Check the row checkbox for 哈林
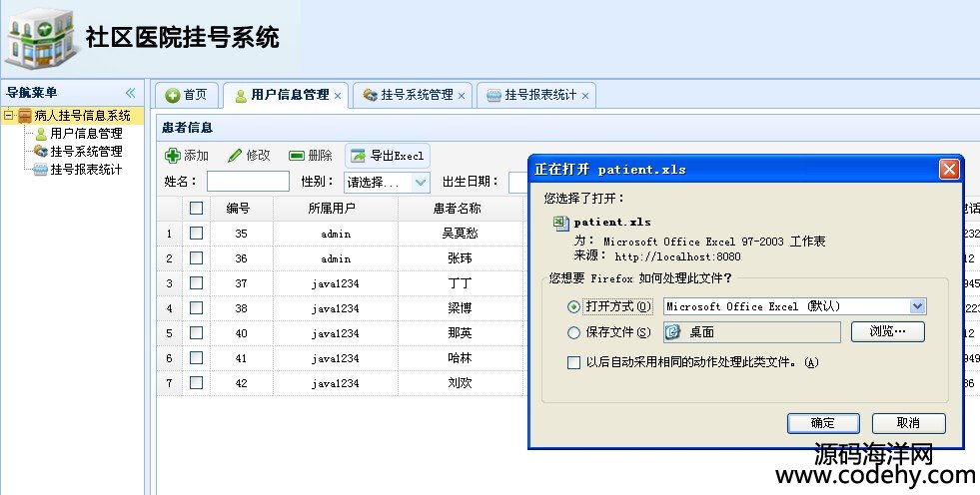This screenshot has height=495, width=980. (x=196, y=357)
